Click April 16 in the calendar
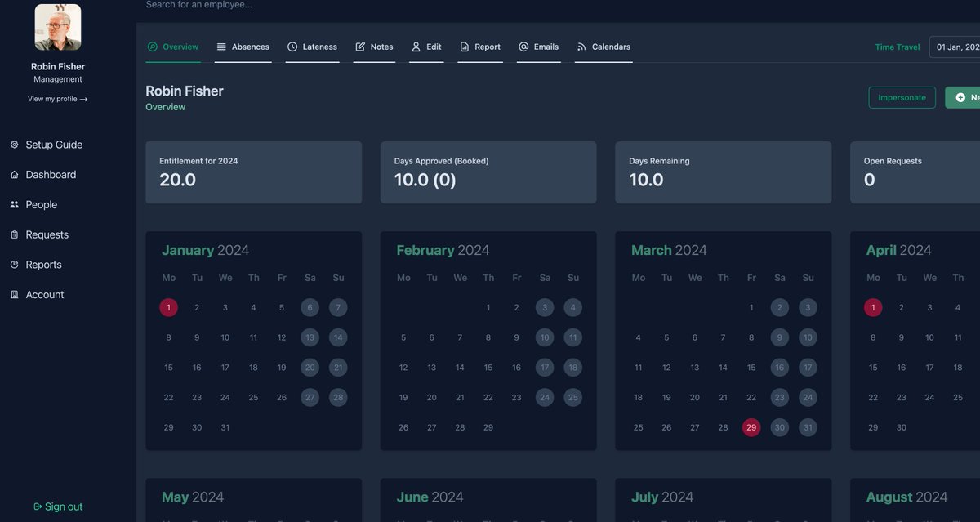 point(902,368)
